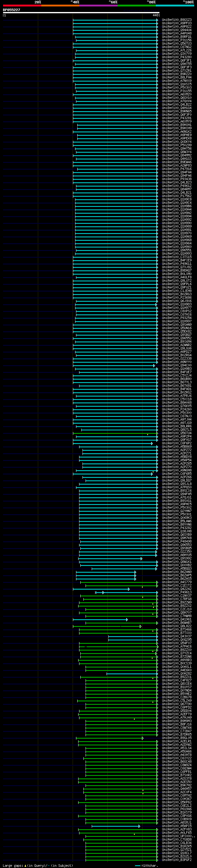The height and width of the screenshot is (868, 197).
Task: Select hit label UniRef100_P48498
Action: click(176, 542)
